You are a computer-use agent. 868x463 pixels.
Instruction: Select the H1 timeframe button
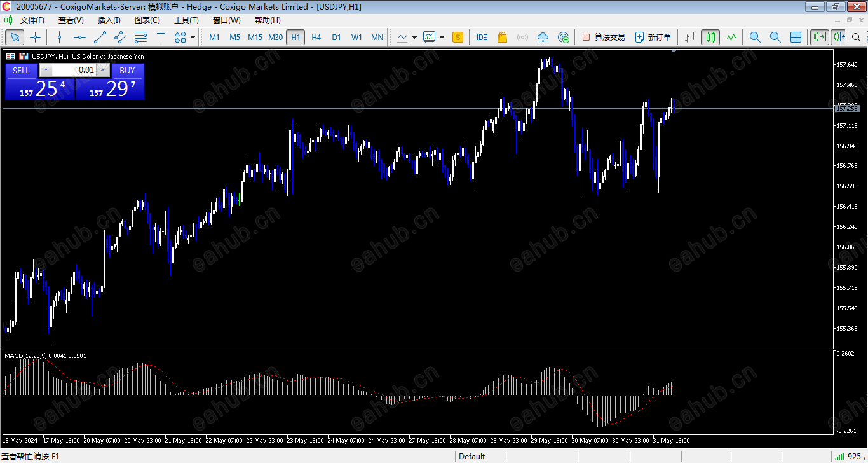tap(295, 37)
